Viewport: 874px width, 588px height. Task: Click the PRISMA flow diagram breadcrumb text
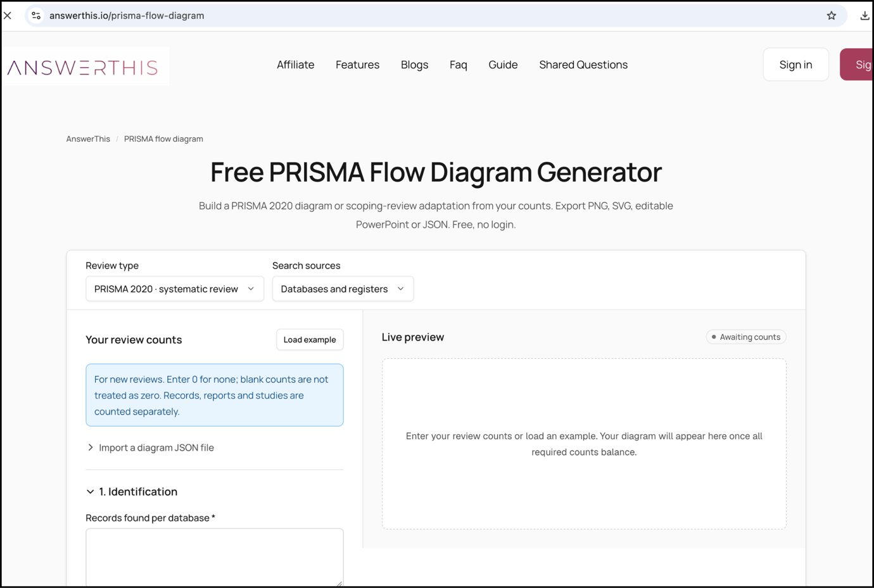click(x=163, y=139)
